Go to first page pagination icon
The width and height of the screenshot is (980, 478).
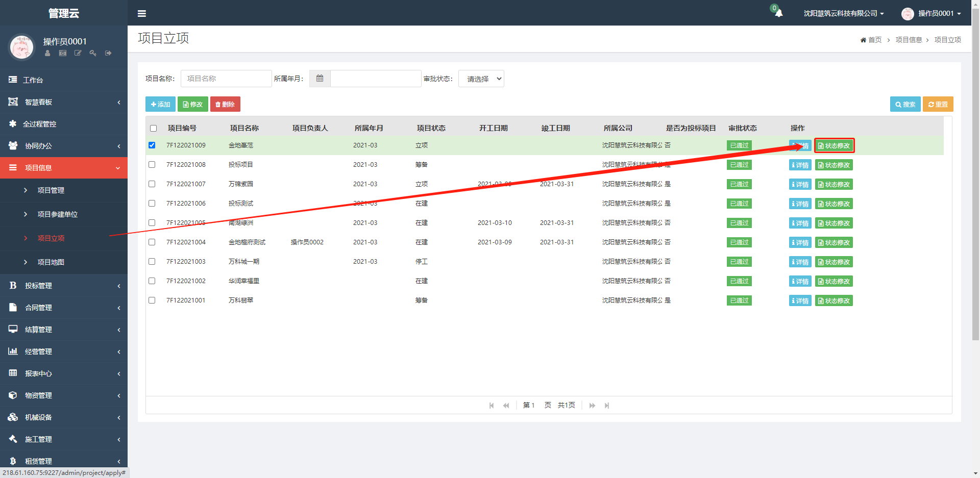point(492,406)
